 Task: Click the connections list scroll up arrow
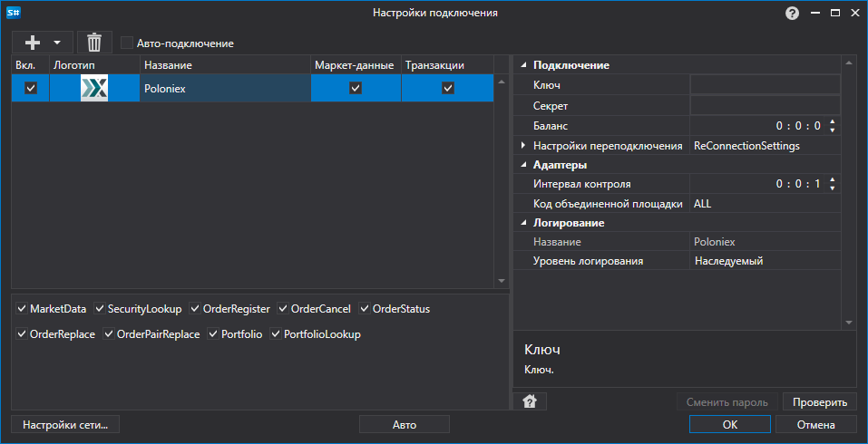tap(502, 82)
